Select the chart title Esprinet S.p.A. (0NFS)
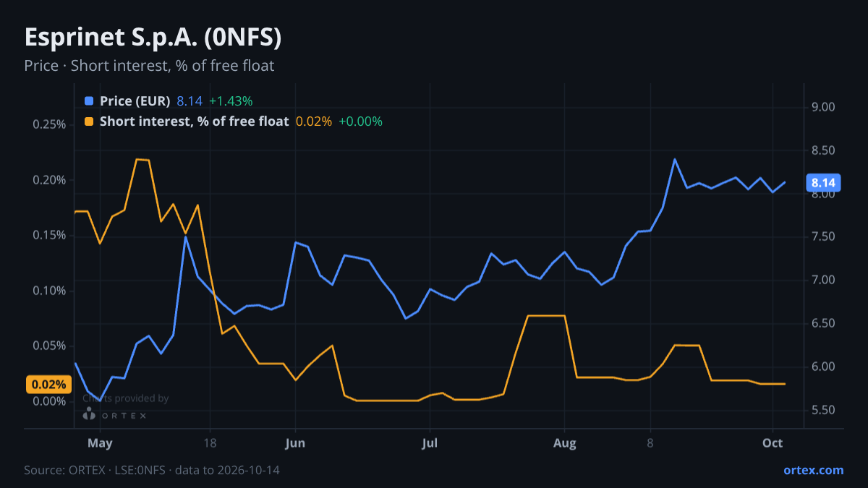Image resolution: width=868 pixels, height=488 pixels. click(153, 38)
